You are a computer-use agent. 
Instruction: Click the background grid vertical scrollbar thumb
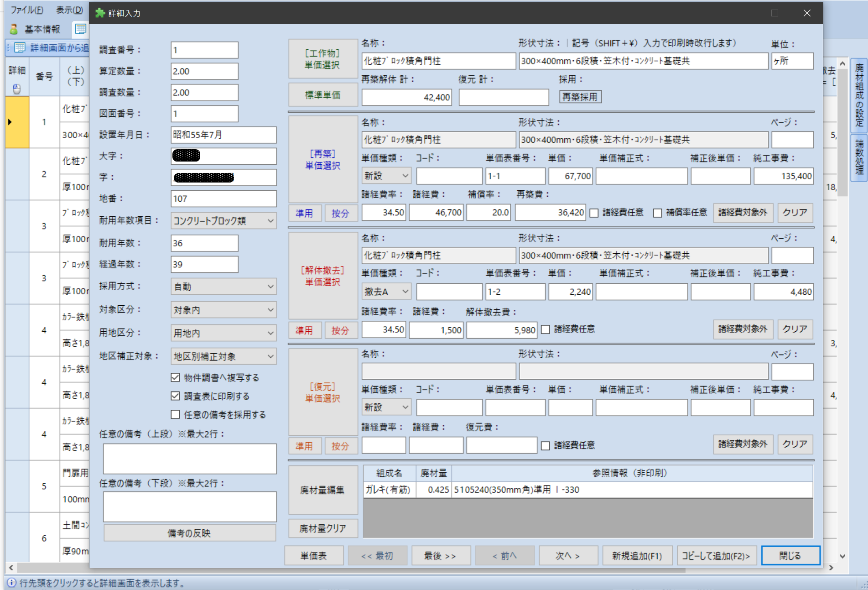click(842, 132)
